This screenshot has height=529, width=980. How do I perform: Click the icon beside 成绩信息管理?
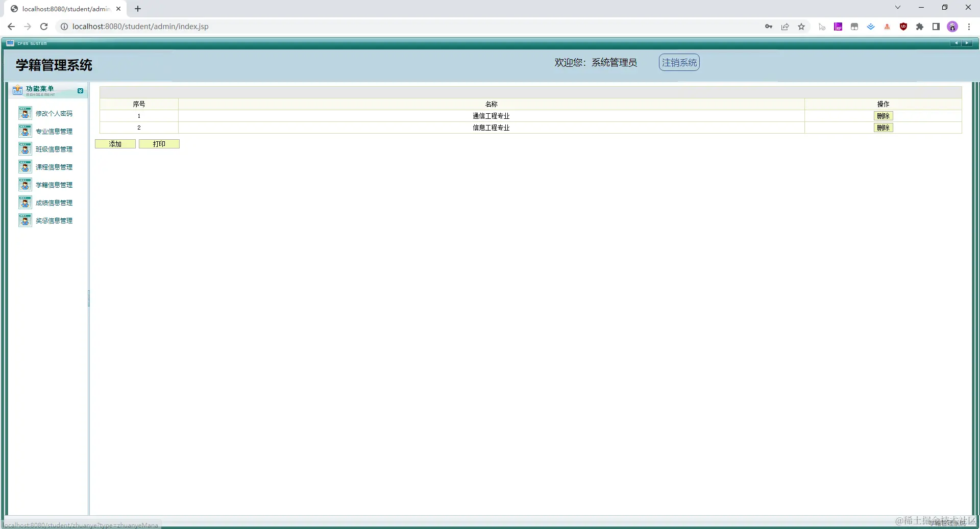tap(25, 203)
